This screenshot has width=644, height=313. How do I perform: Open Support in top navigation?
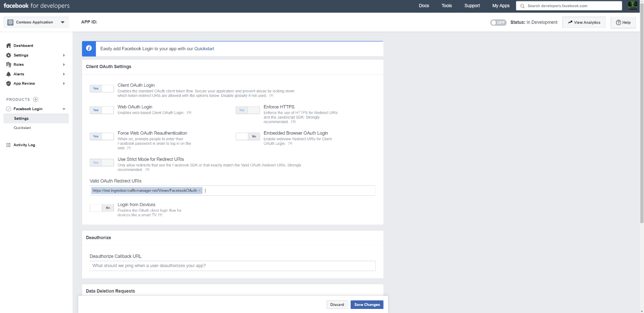click(472, 6)
